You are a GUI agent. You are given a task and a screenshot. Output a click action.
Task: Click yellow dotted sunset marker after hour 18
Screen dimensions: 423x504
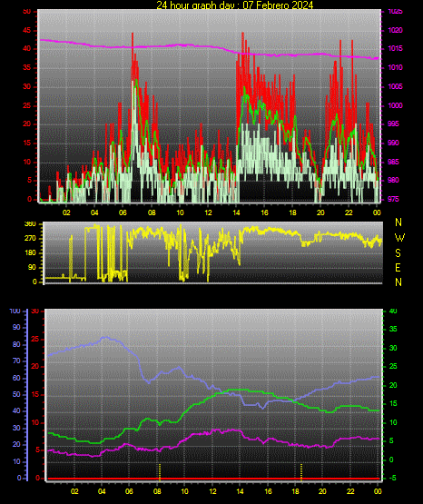point(301,471)
